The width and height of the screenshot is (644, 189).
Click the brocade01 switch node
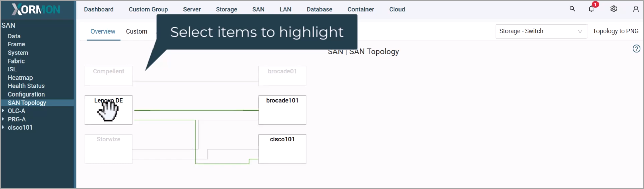[282, 76]
